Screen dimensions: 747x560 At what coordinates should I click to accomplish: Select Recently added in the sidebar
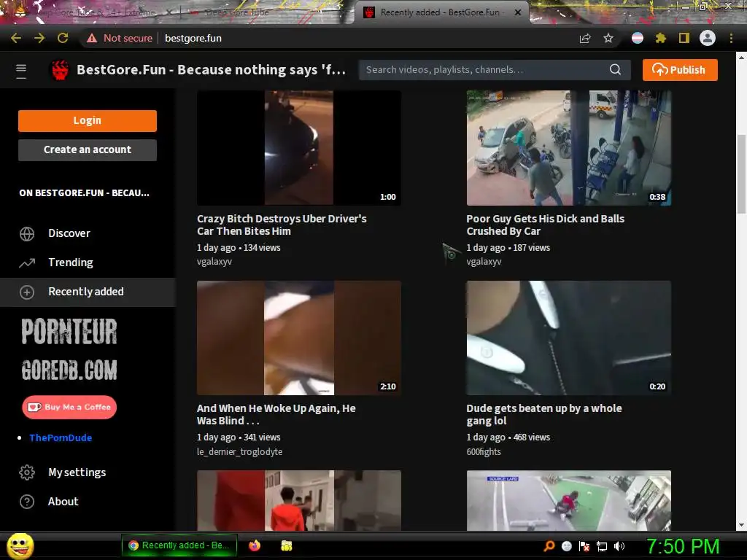click(x=88, y=292)
